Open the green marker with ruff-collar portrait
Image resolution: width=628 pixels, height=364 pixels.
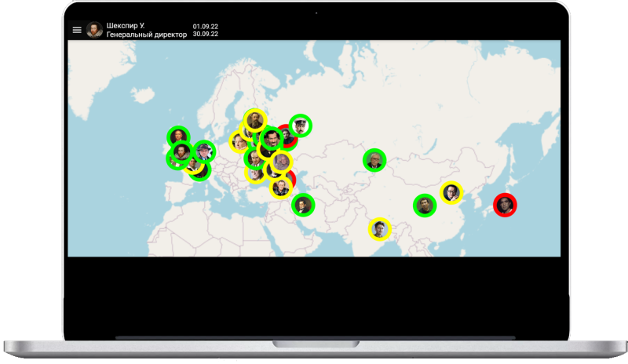pos(181,152)
